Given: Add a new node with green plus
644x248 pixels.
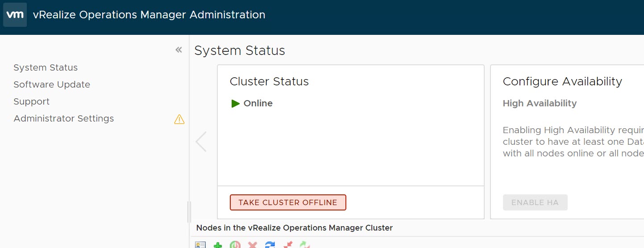Looking at the screenshot, I should pos(218,245).
